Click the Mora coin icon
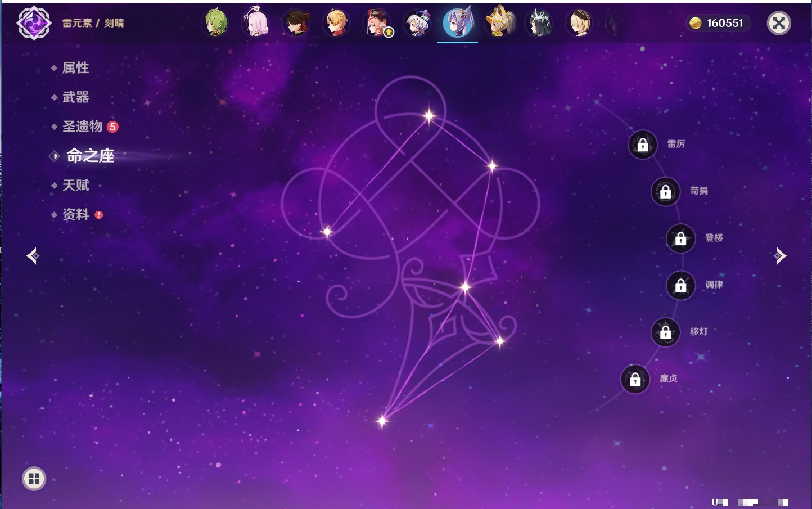Image resolution: width=812 pixels, height=509 pixels. point(696,23)
